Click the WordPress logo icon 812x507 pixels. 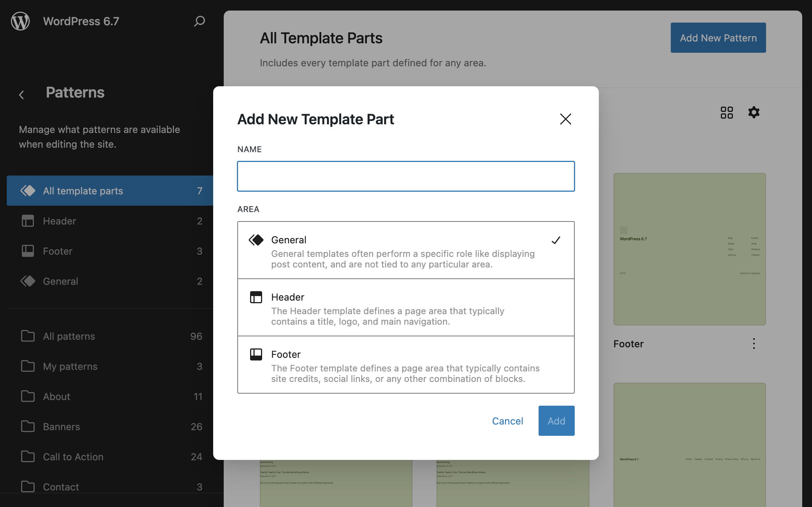(21, 21)
